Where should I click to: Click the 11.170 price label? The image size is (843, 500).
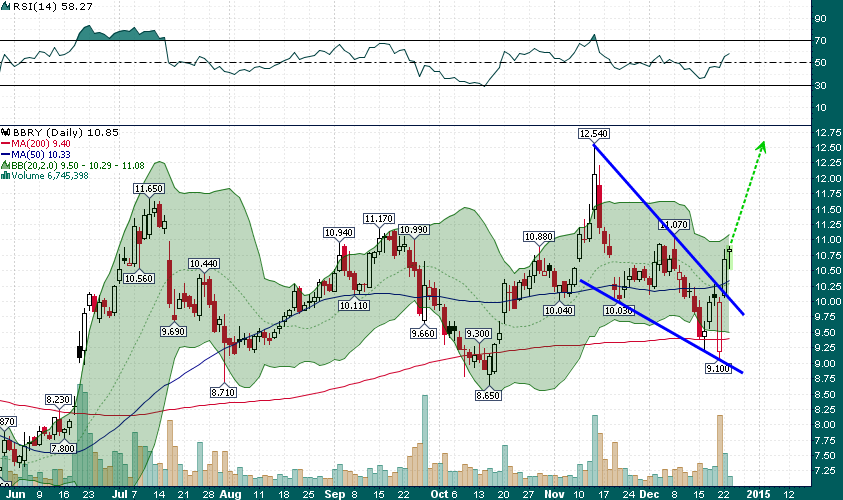pos(379,218)
